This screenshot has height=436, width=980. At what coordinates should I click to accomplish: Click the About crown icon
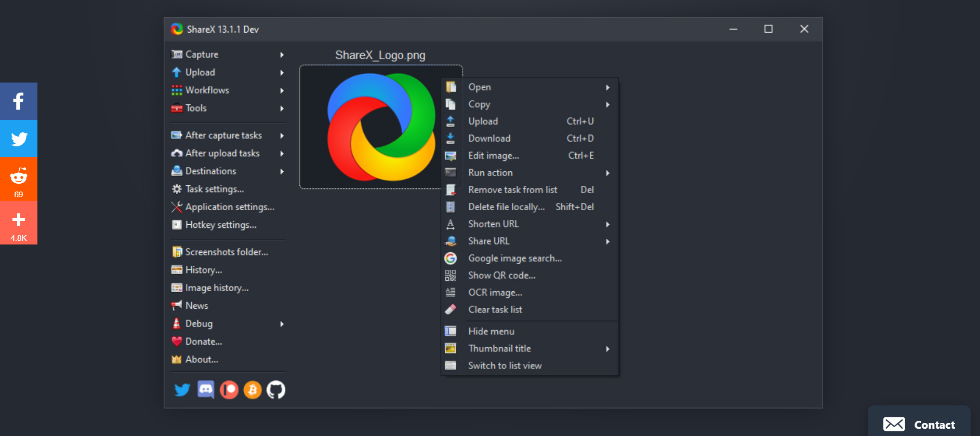[177, 359]
